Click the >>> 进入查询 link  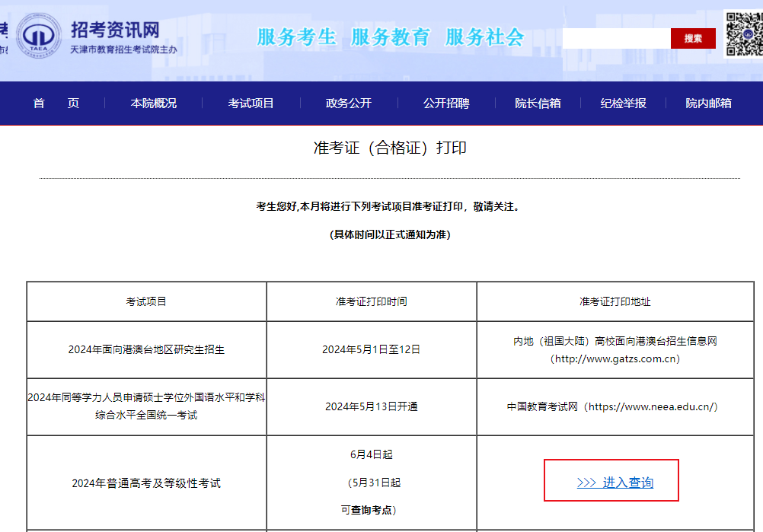point(615,483)
